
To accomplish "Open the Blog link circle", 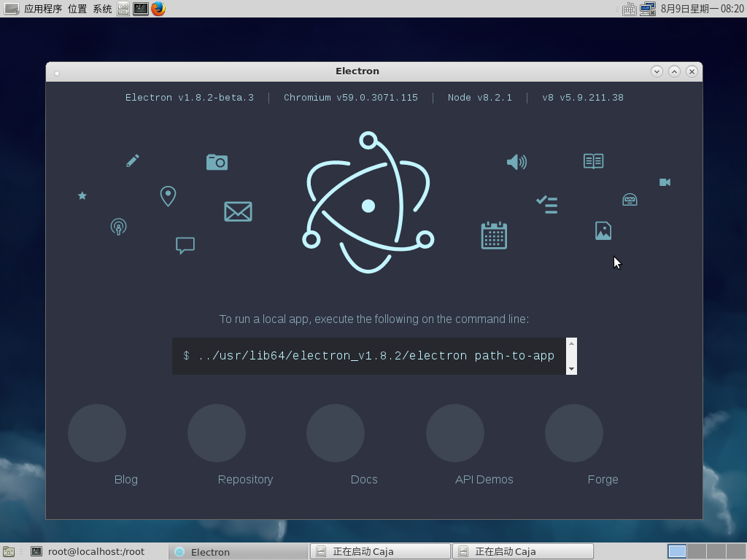I will 97,433.
